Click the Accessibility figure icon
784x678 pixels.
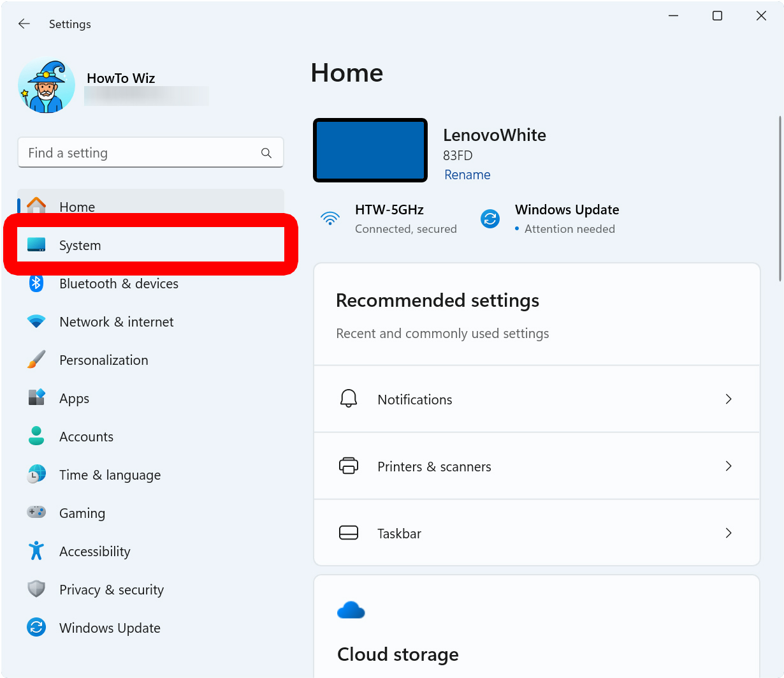[36, 551]
